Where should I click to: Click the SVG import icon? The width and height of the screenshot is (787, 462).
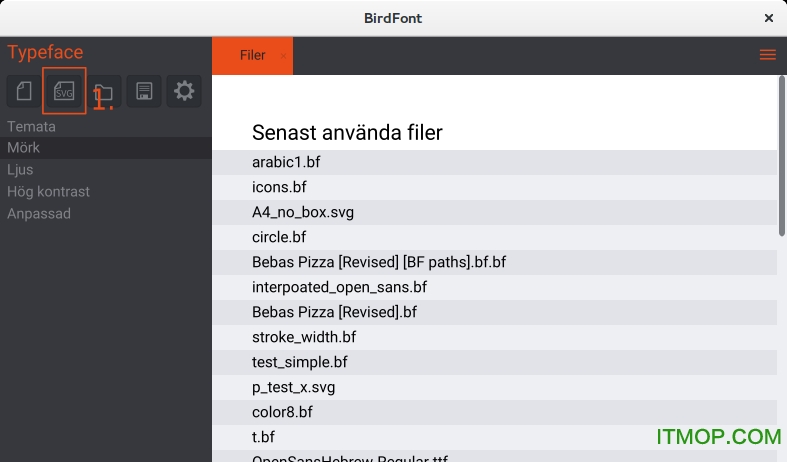coord(64,91)
